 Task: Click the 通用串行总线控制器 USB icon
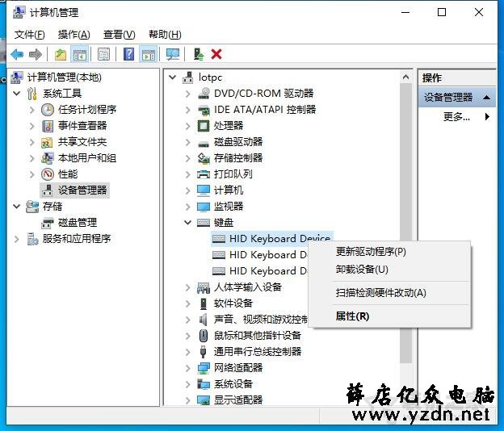tap(204, 352)
